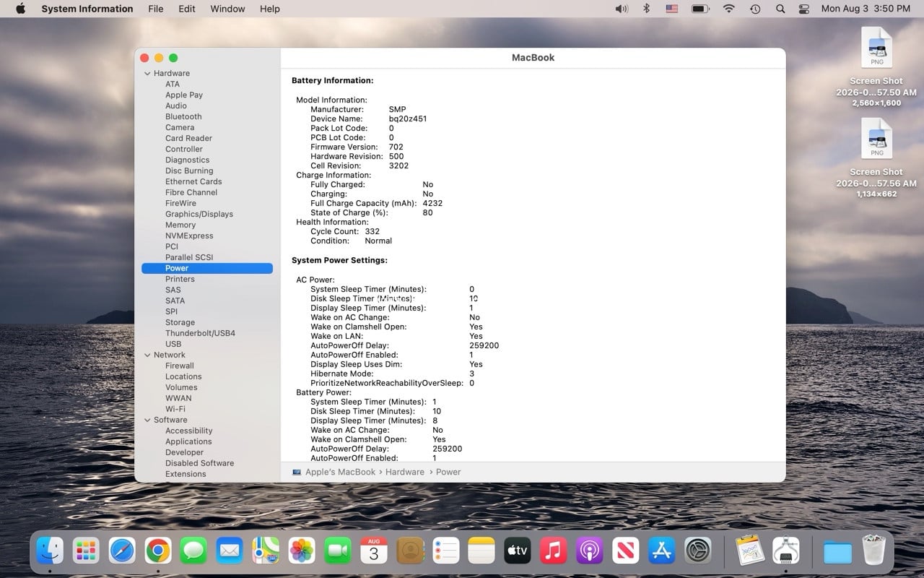Open the blue folder in the Dock
This screenshot has height=578, width=924.
click(x=838, y=551)
